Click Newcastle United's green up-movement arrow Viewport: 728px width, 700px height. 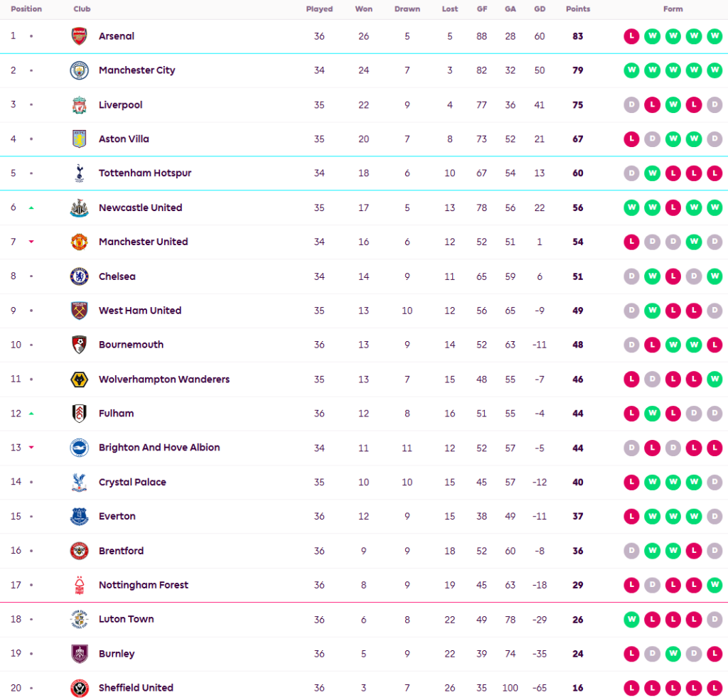(x=31, y=208)
